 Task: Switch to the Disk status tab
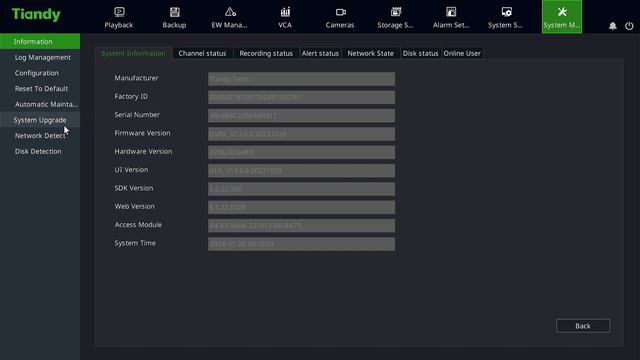(420, 53)
